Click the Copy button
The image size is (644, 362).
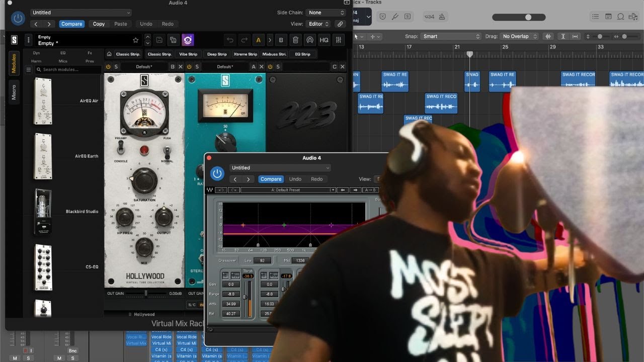[x=99, y=24]
